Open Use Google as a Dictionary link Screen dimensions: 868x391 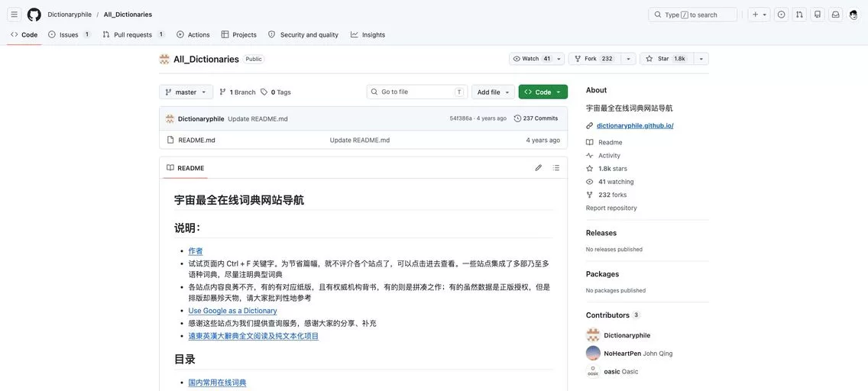click(x=232, y=311)
